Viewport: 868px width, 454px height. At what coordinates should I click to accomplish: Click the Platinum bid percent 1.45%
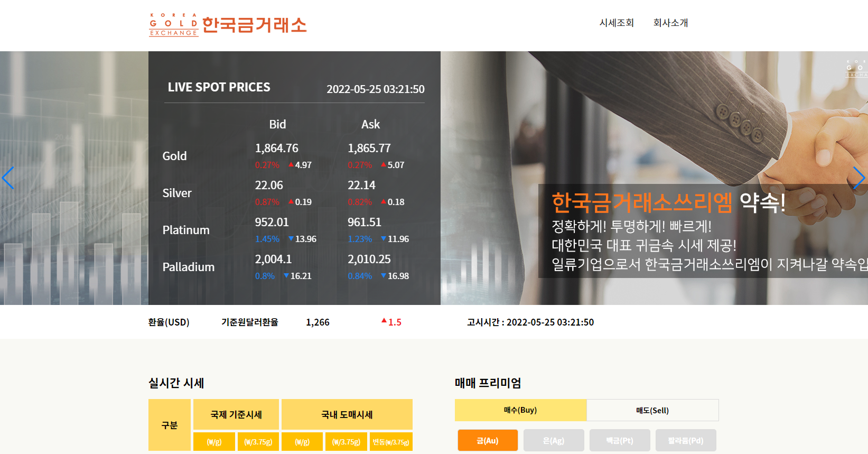pyautogui.click(x=267, y=239)
